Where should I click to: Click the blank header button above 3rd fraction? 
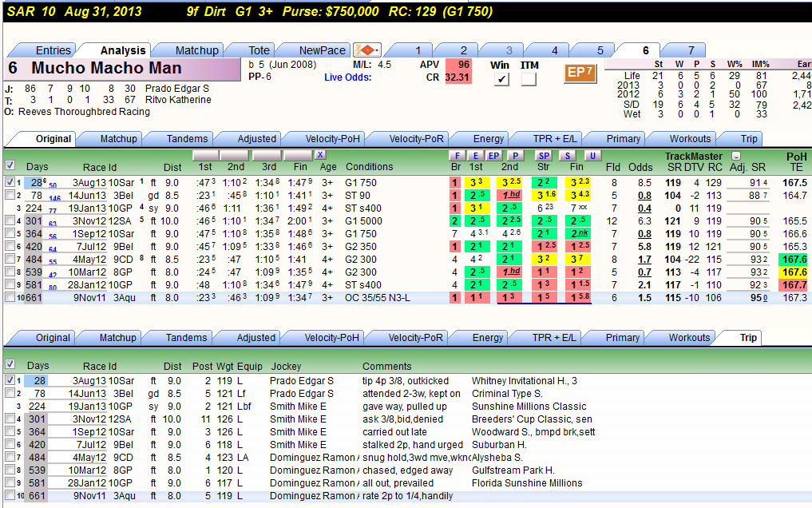click(267, 155)
